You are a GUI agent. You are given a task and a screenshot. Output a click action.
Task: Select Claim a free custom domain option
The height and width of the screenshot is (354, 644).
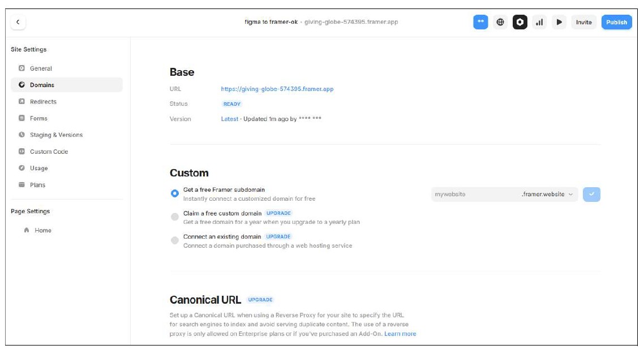pos(175,217)
